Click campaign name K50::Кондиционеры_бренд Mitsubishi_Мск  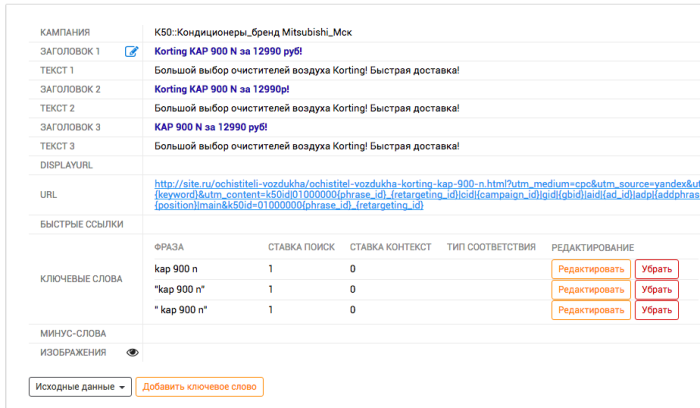click(253, 33)
